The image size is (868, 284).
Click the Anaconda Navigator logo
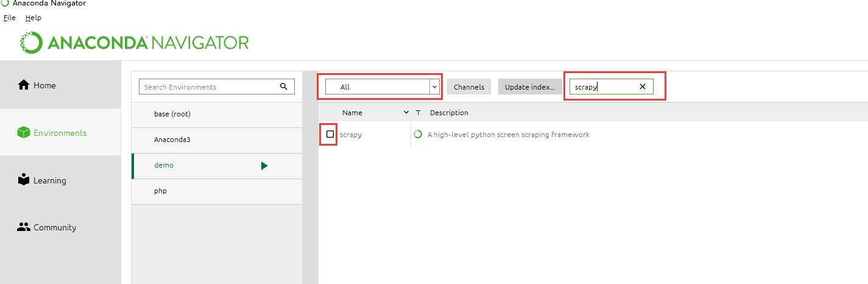(x=135, y=43)
